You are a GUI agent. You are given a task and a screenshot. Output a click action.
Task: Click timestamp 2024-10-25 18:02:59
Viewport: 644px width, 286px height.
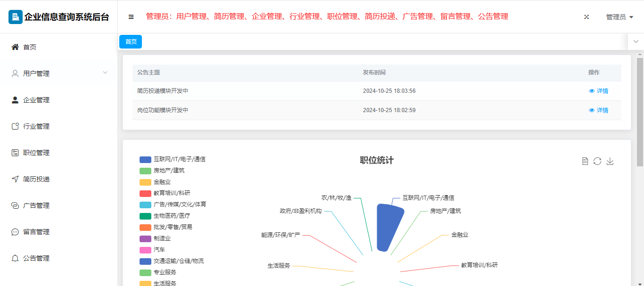pyautogui.click(x=389, y=110)
